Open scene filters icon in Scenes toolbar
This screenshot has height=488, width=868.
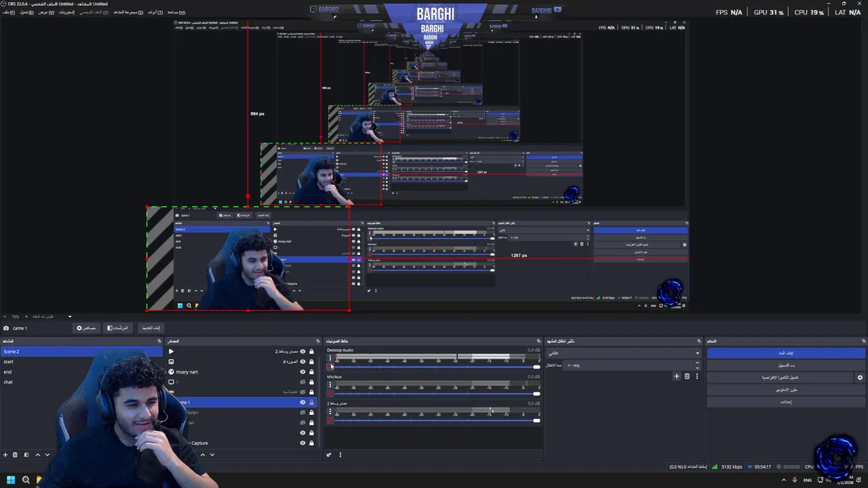[x=26, y=455]
